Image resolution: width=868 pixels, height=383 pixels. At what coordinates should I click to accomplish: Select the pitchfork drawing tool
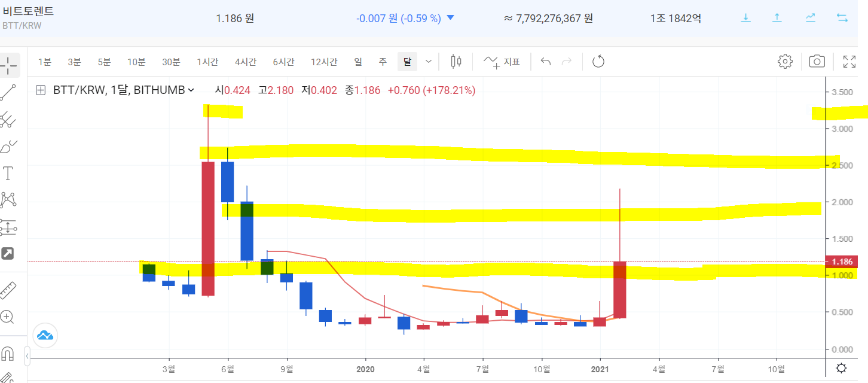point(9,119)
